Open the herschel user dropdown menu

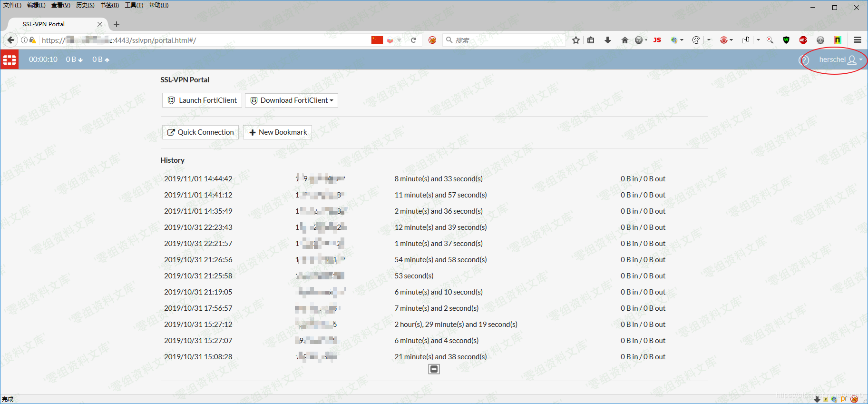pyautogui.click(x=840, y=59)
